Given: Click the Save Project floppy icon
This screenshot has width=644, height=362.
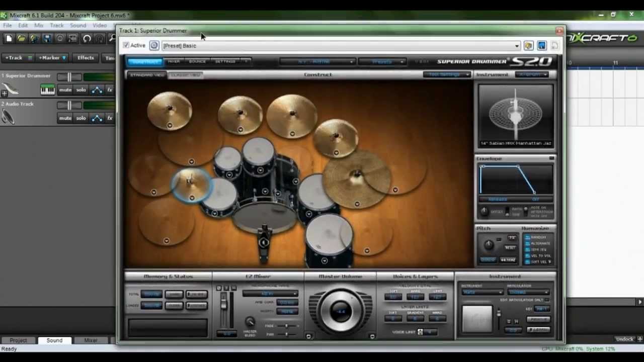Looking at the screenshot, I should click(47, 38).
